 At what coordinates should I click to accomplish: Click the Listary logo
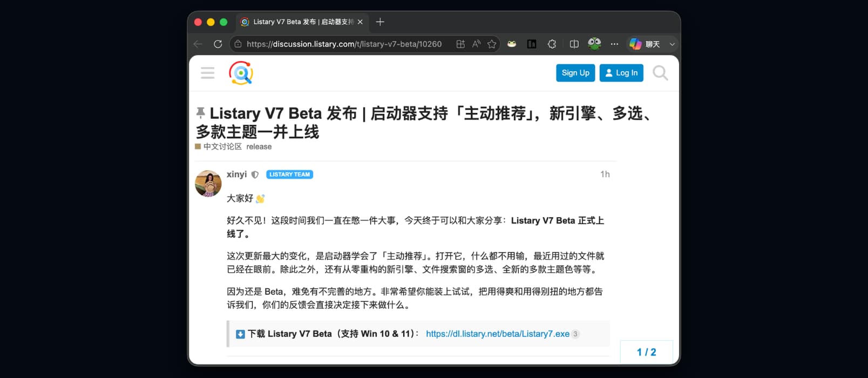(x=241, y=73)
